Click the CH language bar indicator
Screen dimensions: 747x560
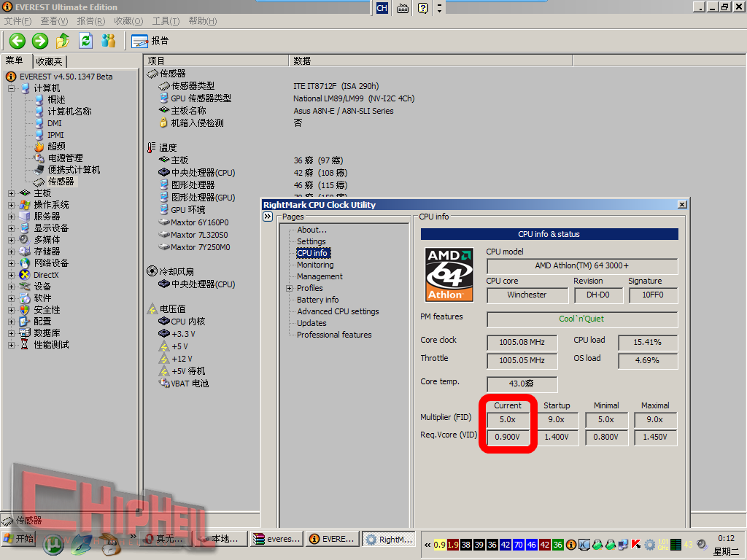click(382, 8)
